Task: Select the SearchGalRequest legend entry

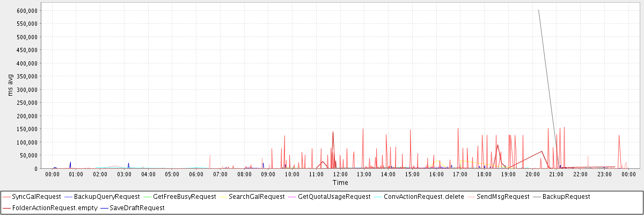Action: pos(257,197)
